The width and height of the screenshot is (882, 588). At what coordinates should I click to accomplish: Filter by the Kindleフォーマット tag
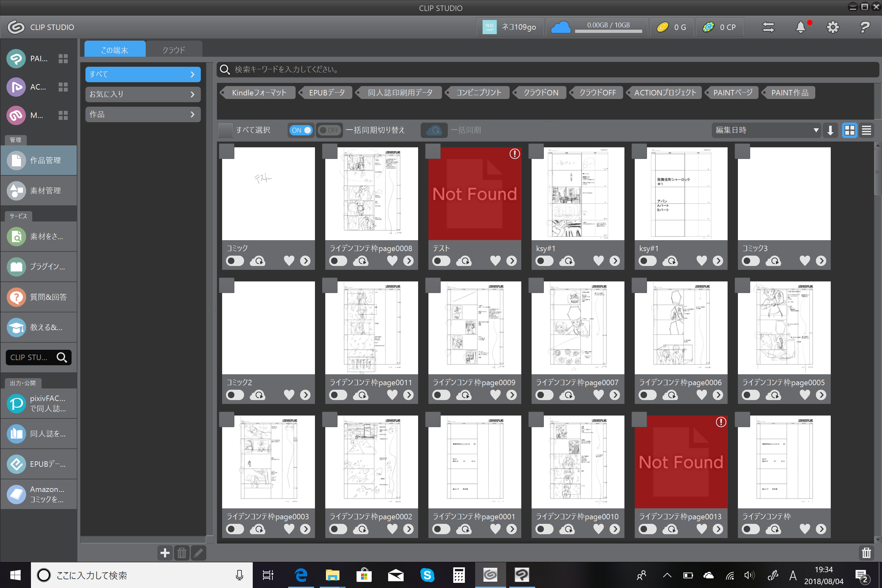pyautogui.click(x=259, y=93)
